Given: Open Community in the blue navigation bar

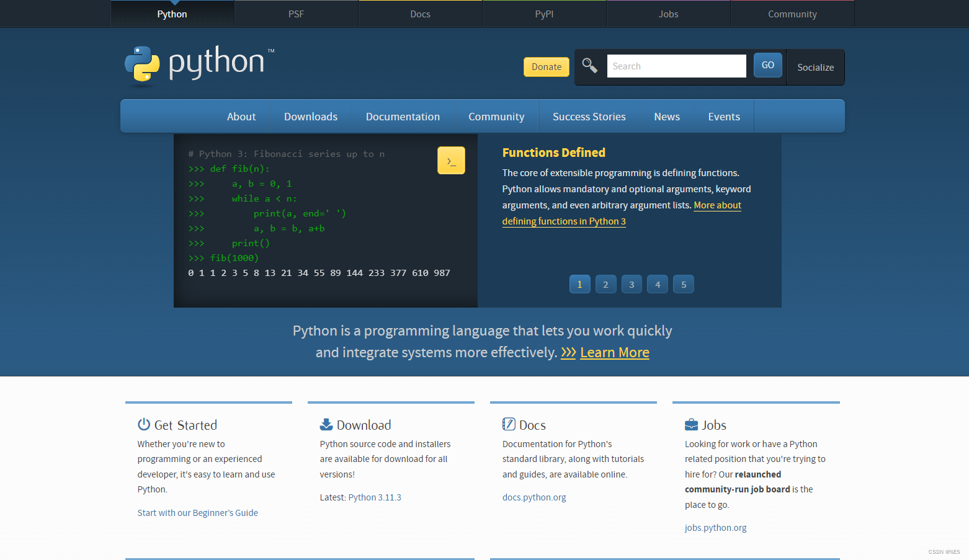Looking at the screenshot, I should click(496, 117).
